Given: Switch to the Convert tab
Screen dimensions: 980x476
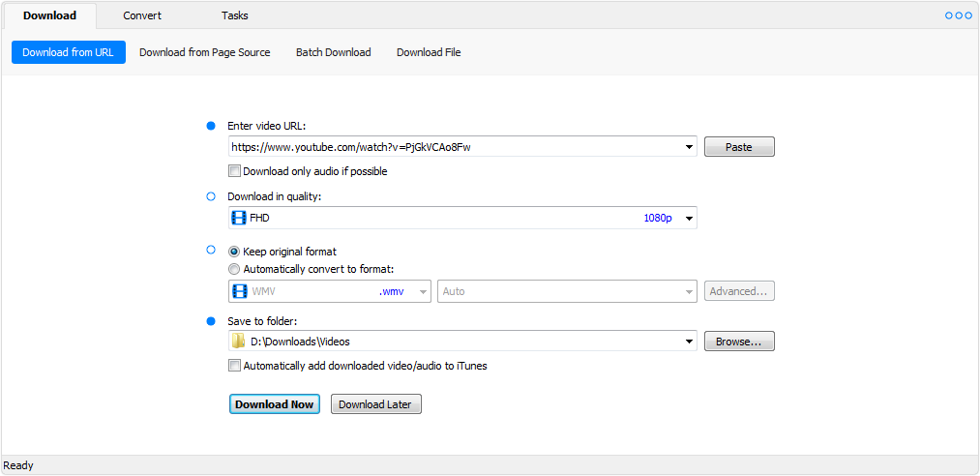Looking at the screenshot, I should point(142,15).
